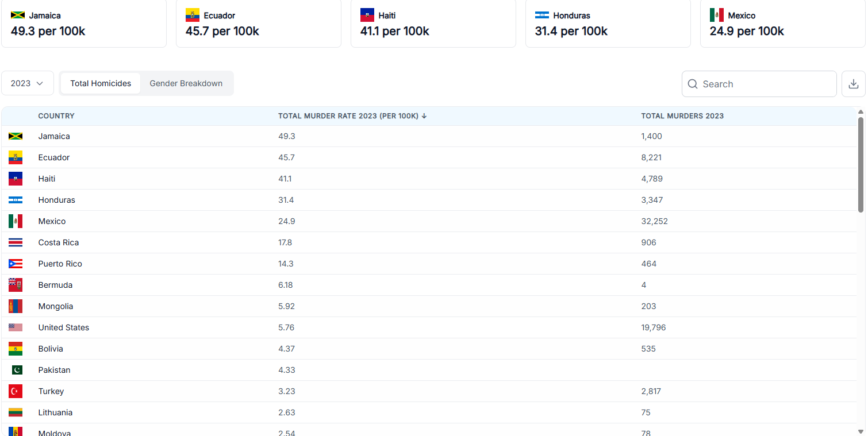Click the Costa Rica flag icon
868x436 pixels.
pyautogui.click(x=16, y=242)
